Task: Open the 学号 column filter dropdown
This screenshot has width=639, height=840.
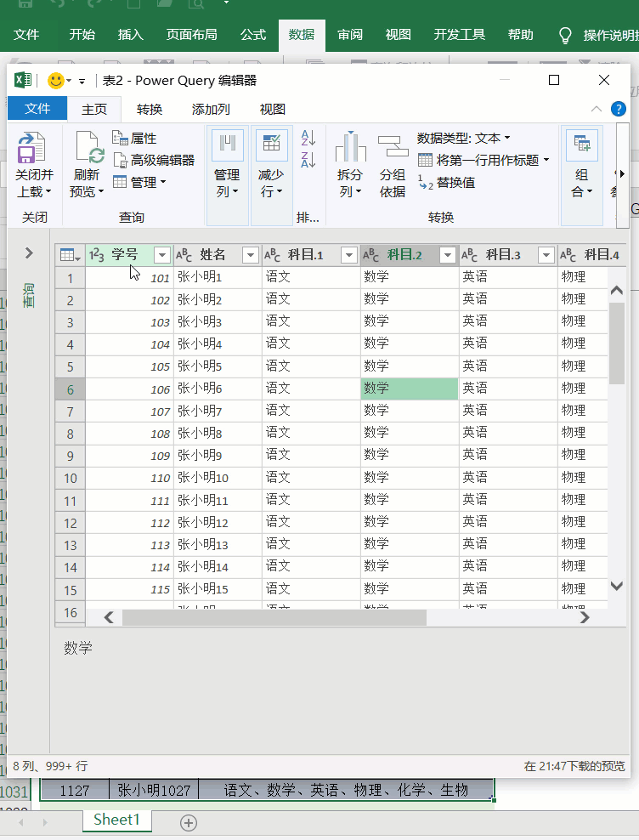Action: 161,255
